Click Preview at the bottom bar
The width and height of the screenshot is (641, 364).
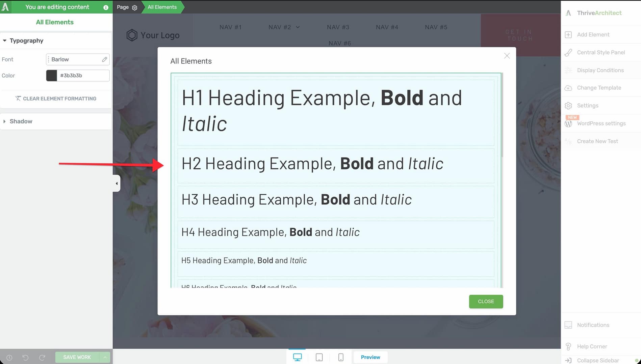pos(370,357)
